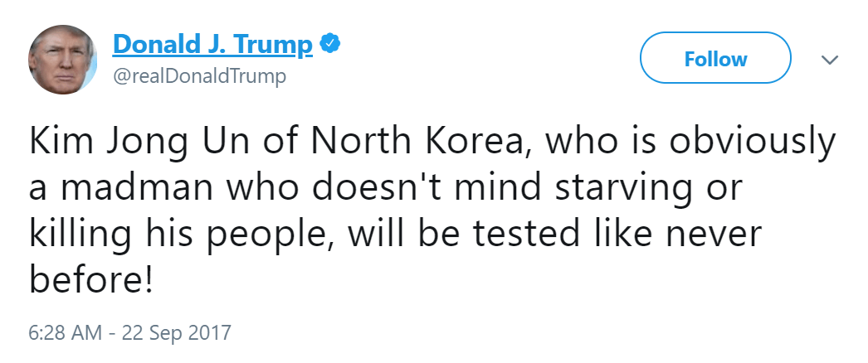Click the verified badge next to the name
The image size is (868, 363).
(329, 43)
